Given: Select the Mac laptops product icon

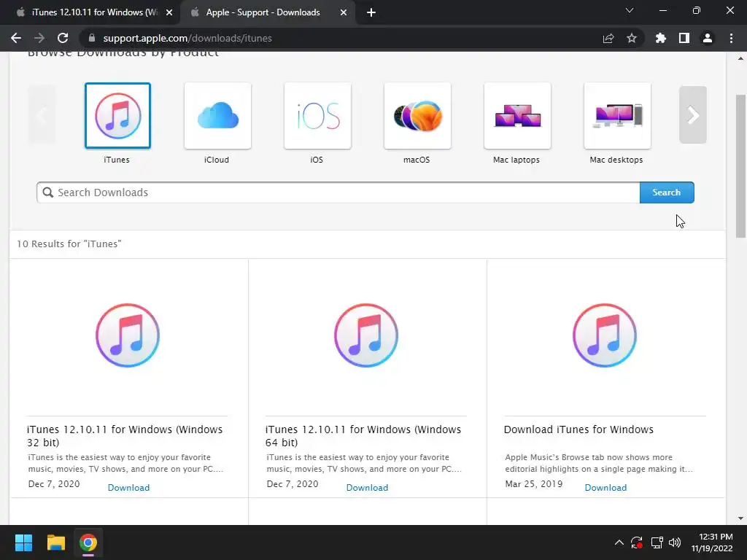Looking at the screenshot, I should (517, 116).
